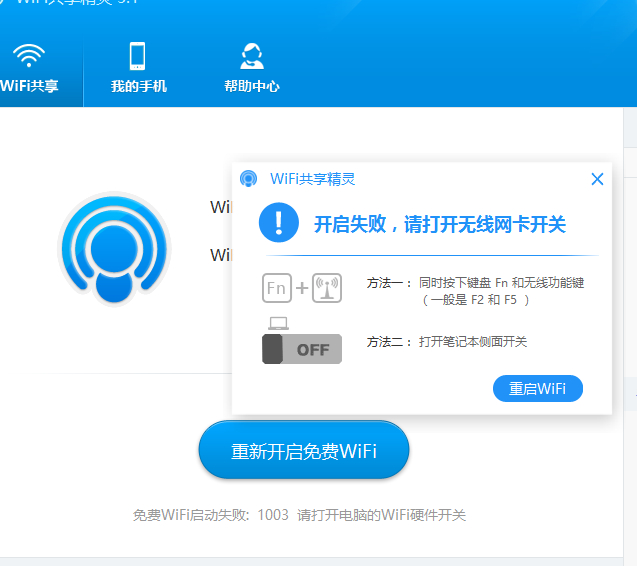
Task: Click the 重新开启免费WiFi button
Action: [x=303, y=451]
